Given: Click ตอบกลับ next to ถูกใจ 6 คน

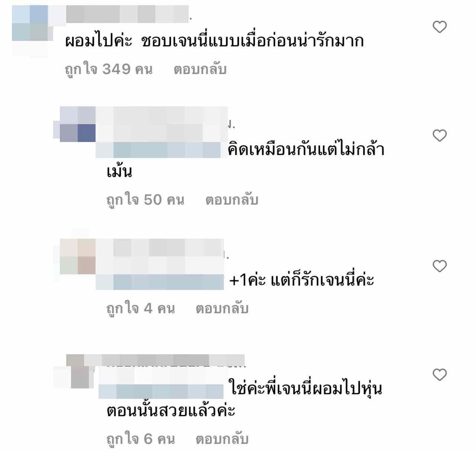Looking at the screenshot, I should (222, 439).
